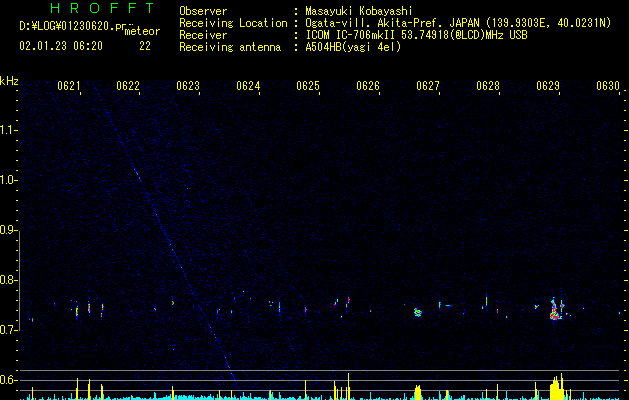Viewport: 629px width, 400px height.
Task: Click the 0.6 kHz frequency label
Action: pyautogui.click(x=8, y=380)
